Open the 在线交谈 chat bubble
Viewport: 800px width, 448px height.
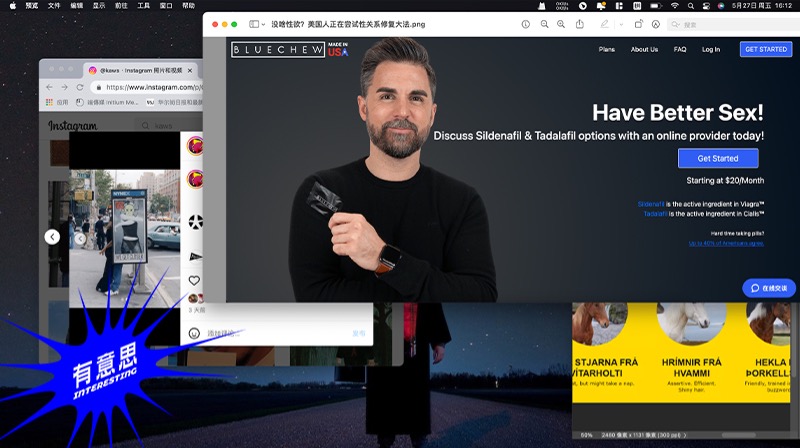769,288
